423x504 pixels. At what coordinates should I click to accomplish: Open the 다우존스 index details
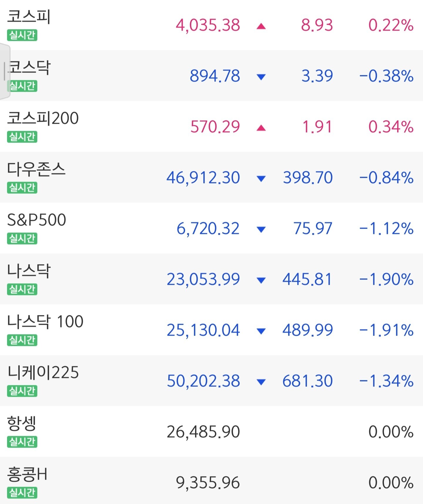tap(36, 169)
